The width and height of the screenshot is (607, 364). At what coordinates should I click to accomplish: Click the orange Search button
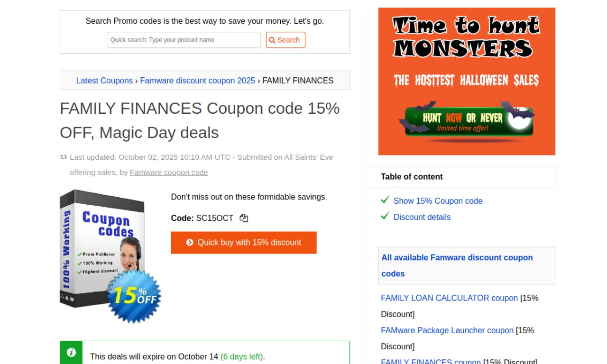point(285,40)
